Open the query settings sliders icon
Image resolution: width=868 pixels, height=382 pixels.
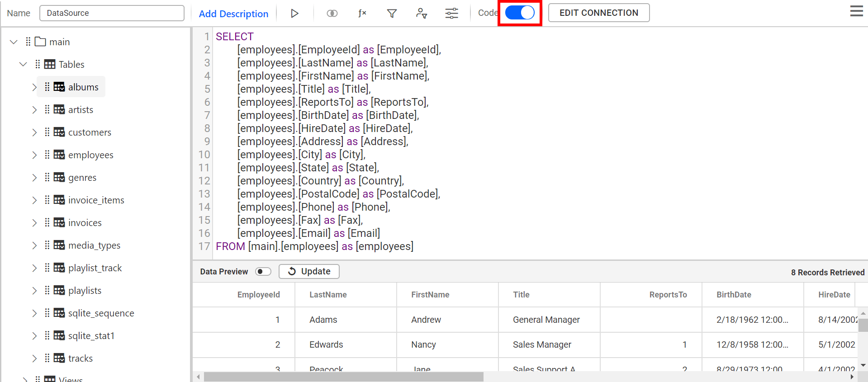coord(451,14)
